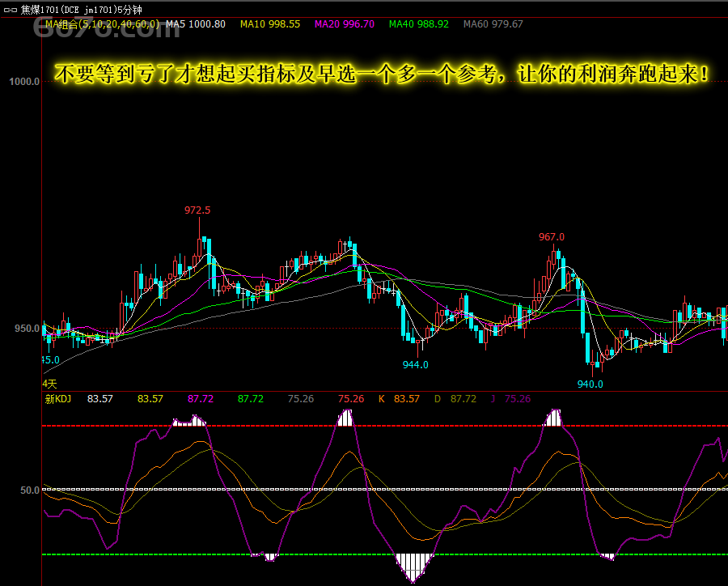The width and height of the screenshot is (728, 586).
Task: Select the MA5 1000.80 value label
Action: tap(196, 24)
